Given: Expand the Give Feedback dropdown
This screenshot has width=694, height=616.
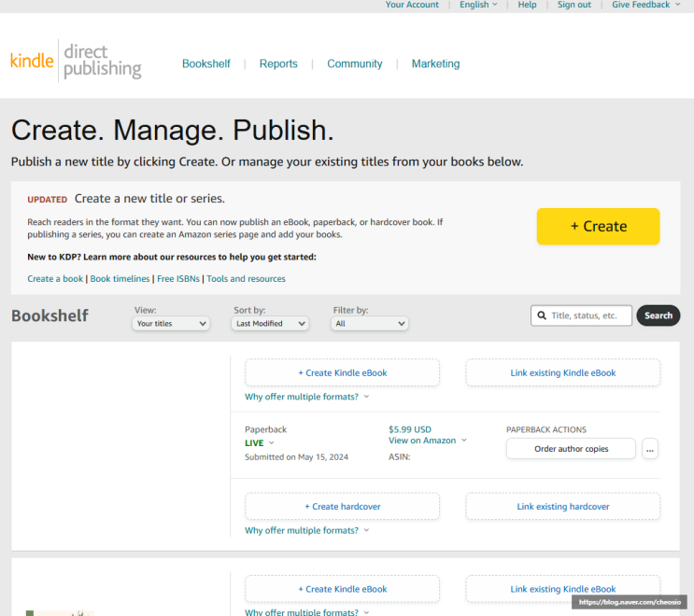Looking at the screenshot, I should point(645,5).
